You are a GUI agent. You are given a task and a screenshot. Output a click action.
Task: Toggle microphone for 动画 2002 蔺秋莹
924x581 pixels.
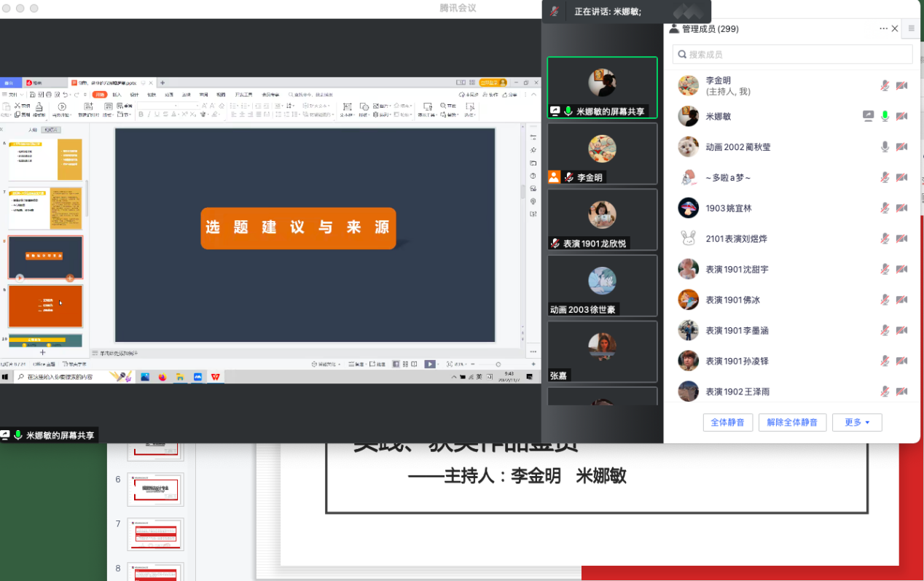[x=885, y=147]
